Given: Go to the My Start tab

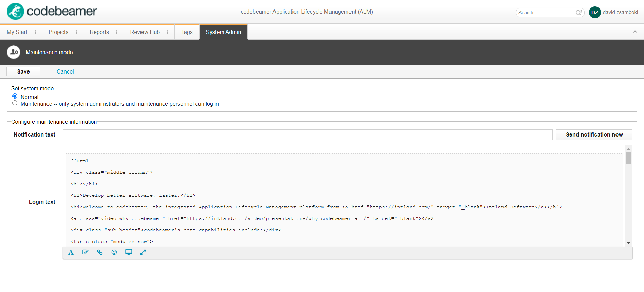Looking at the screenshot, I should coord(17,32).
